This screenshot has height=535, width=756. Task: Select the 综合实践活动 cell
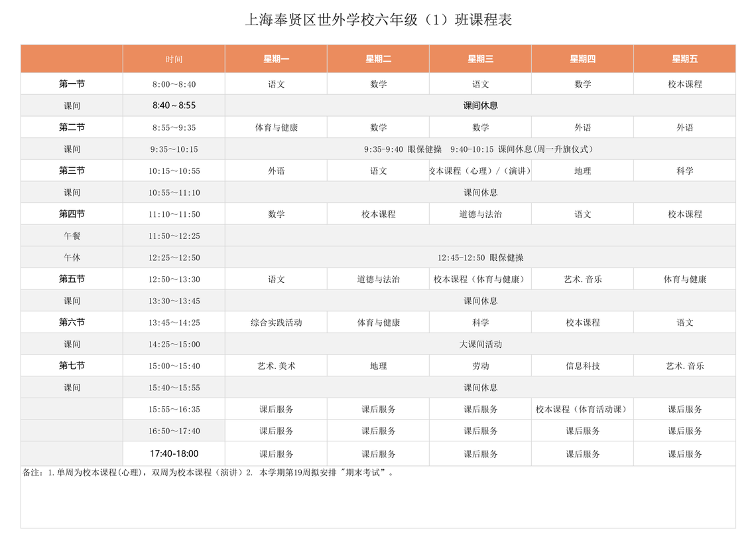coord(276,322)
